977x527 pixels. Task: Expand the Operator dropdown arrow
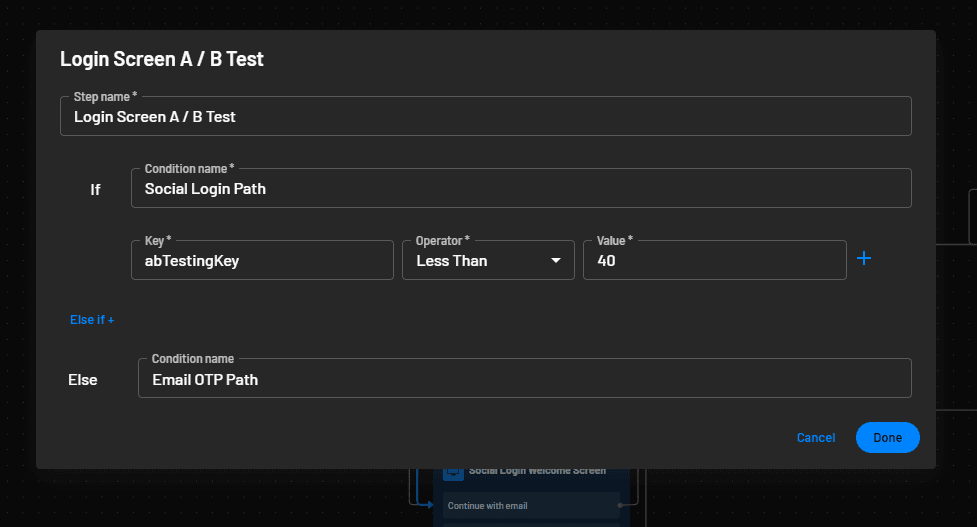tap(556, 261)
